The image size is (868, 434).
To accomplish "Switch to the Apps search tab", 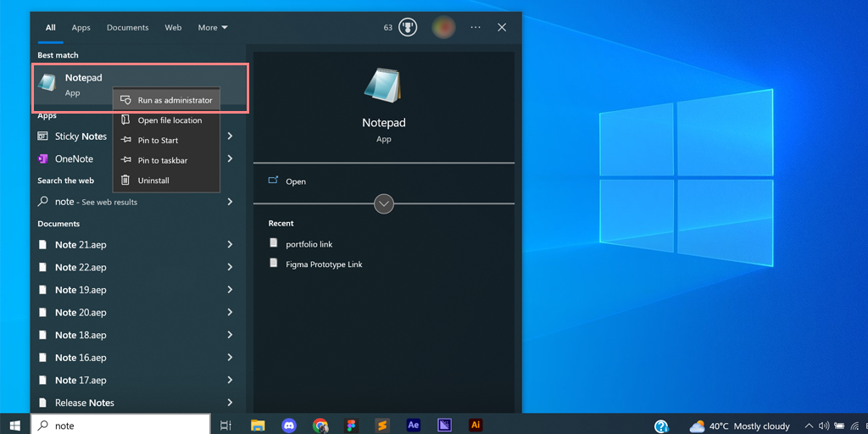I will 81,28.
